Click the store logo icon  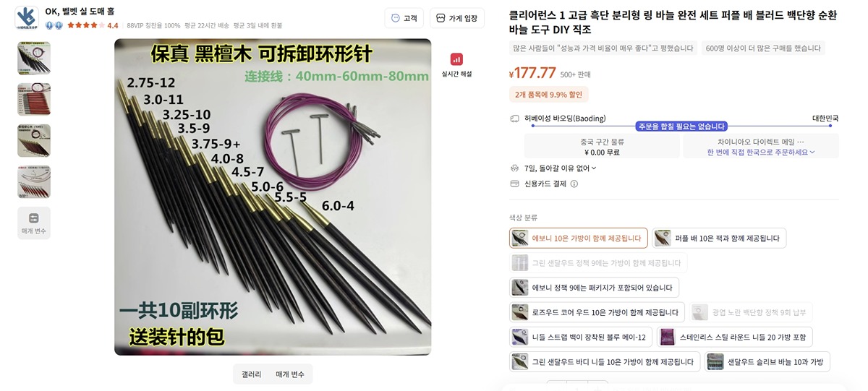27,18
